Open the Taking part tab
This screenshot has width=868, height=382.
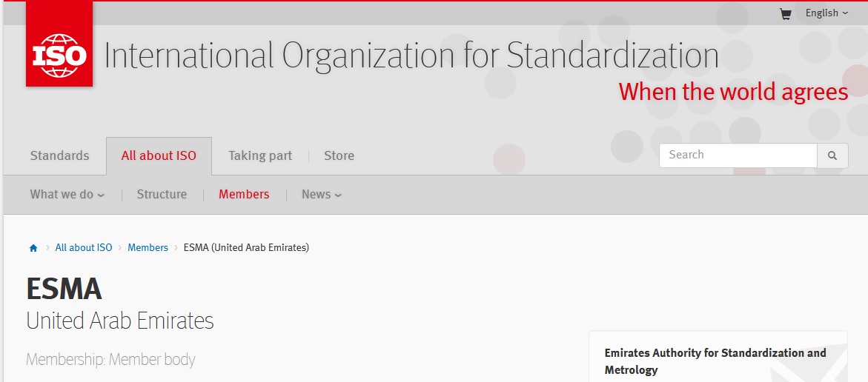[x=260, y=155]
